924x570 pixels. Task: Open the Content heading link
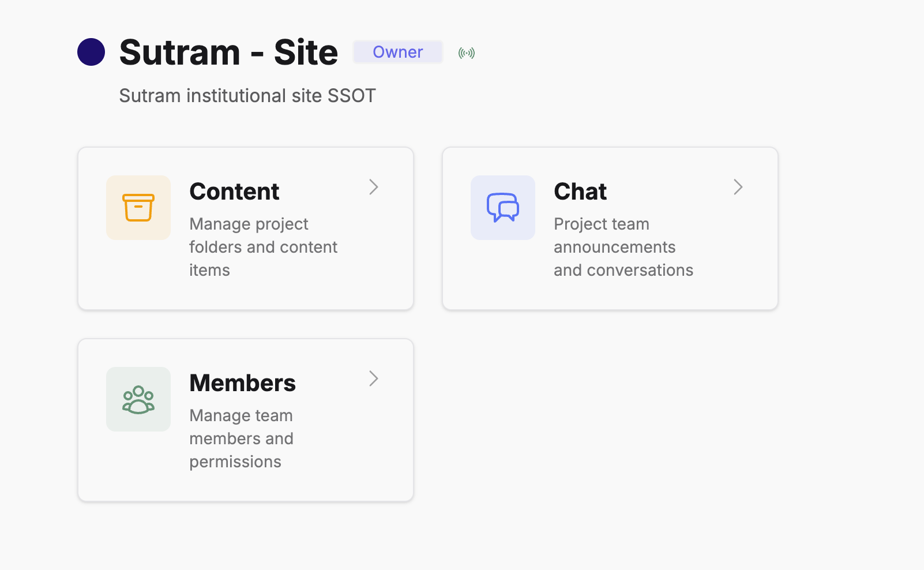point(234,192)
